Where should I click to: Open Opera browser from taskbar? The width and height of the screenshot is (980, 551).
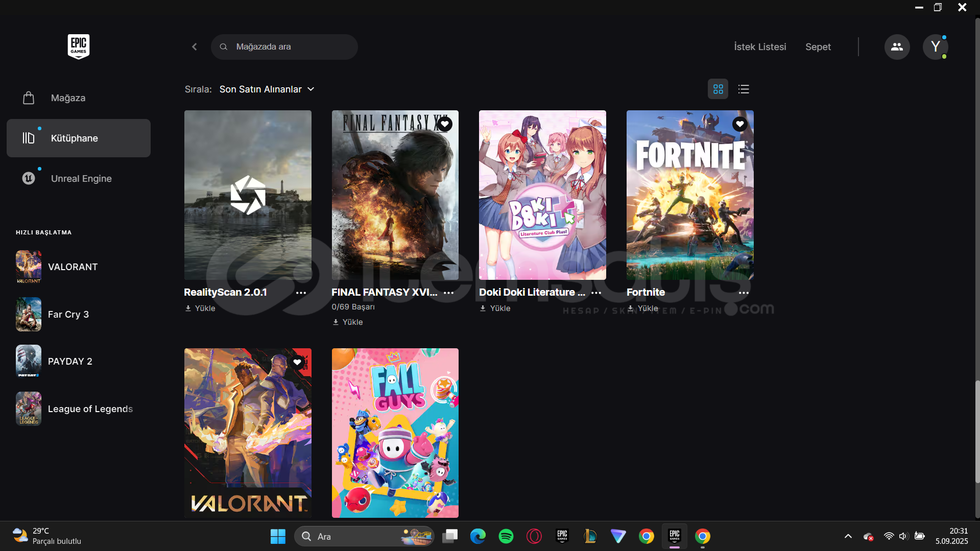(x=534, y=536)
